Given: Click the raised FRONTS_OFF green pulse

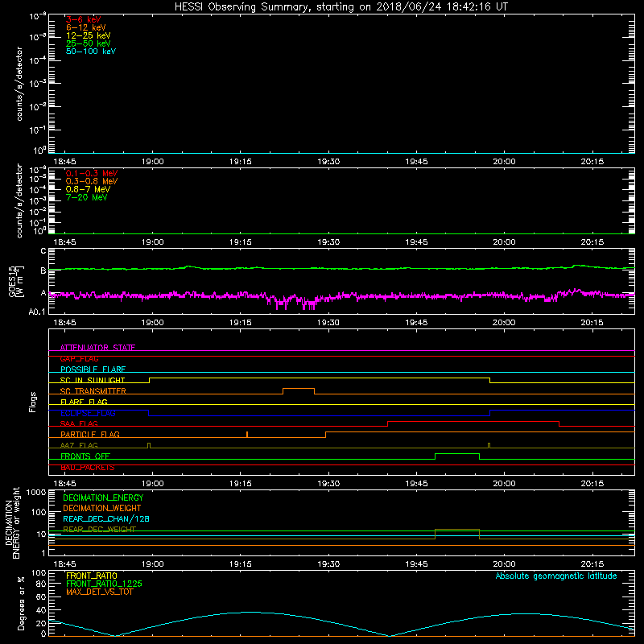Looking at the screenshot, I should tap(457, 454).
